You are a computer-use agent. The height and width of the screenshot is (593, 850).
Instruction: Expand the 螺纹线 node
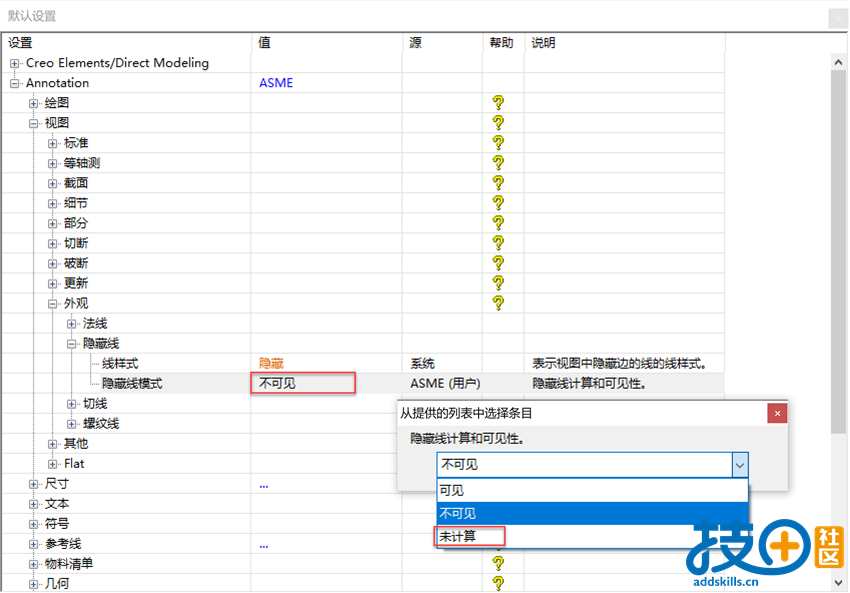pyautogui.click(x=72, y=424)
